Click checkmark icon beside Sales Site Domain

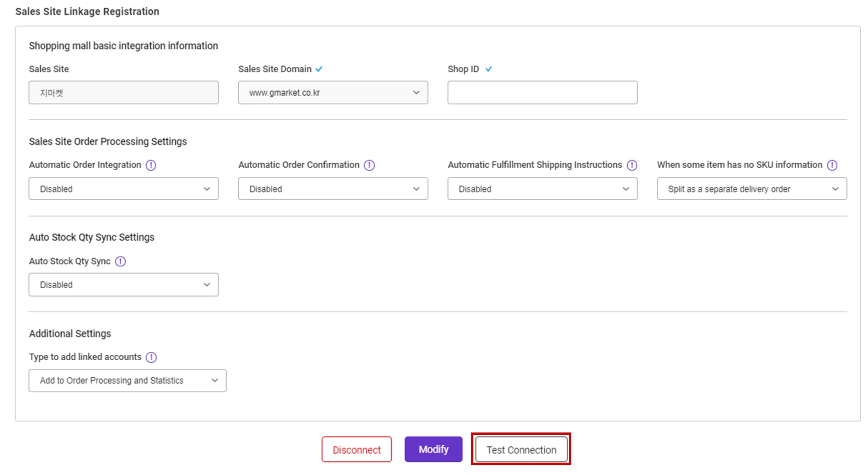[319, 69]
